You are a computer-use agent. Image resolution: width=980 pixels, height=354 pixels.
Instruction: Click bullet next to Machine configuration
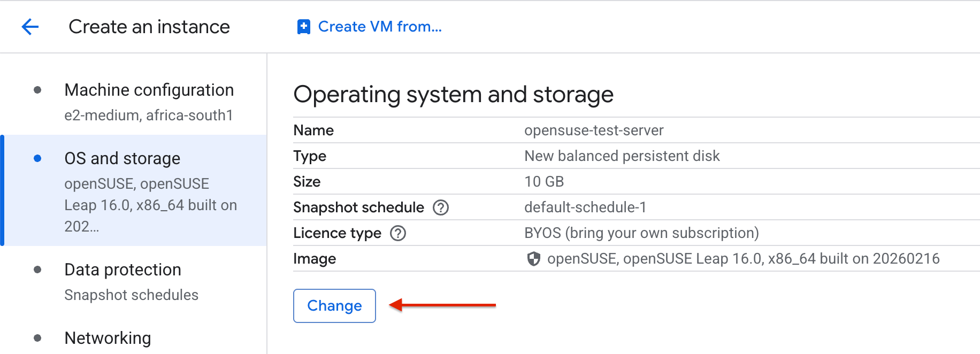(x=37, y=90)
